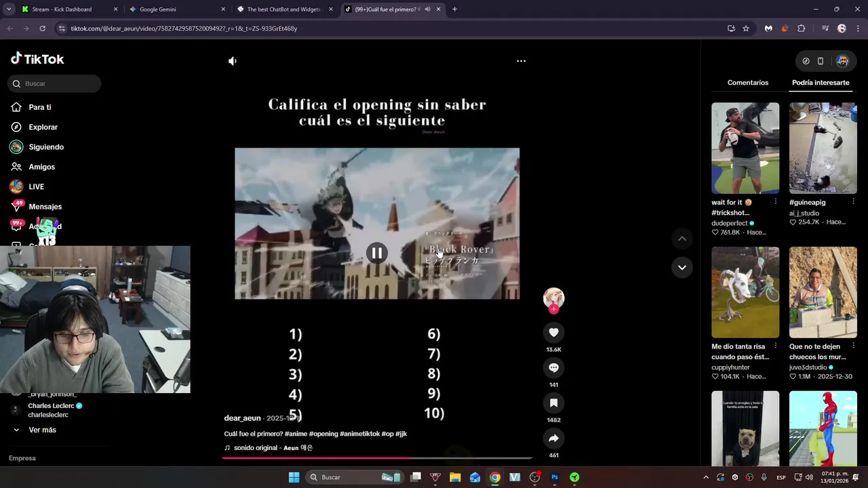
Task: Open the Windows Start menu
Action: point(294,477)
